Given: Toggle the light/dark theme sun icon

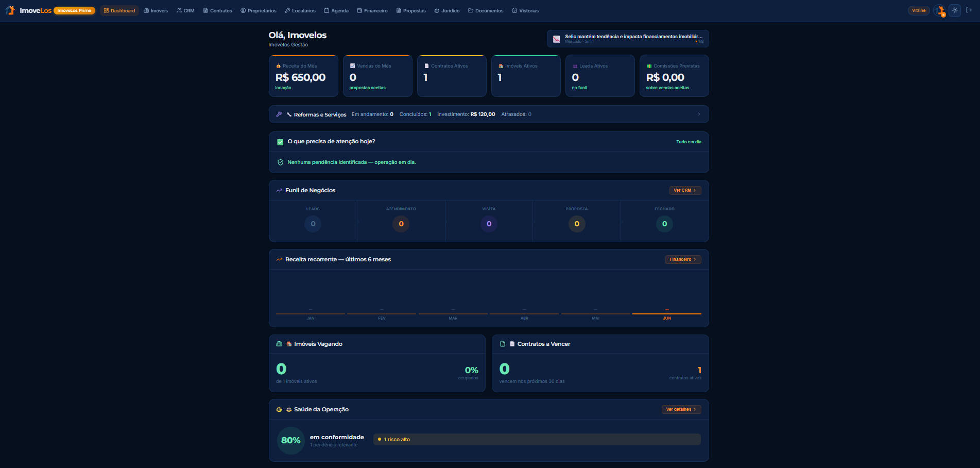Looking at the screenshot, I should 955,10.
